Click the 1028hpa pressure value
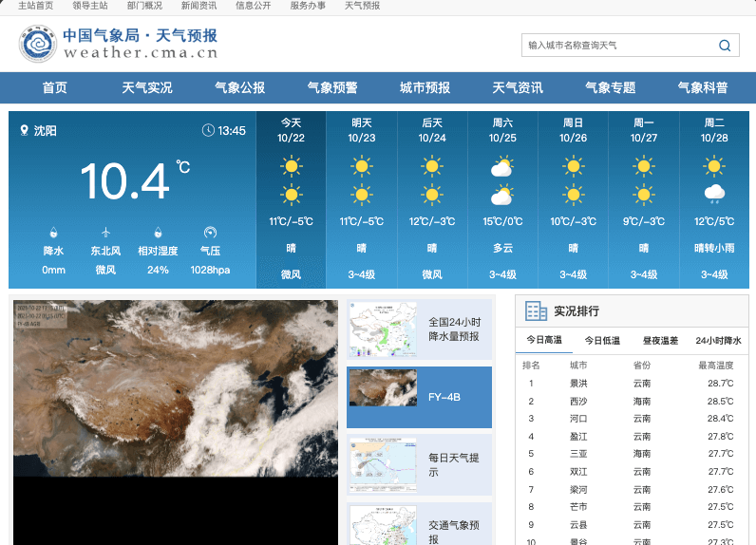The image size is (756, 545). pos(210,270)
